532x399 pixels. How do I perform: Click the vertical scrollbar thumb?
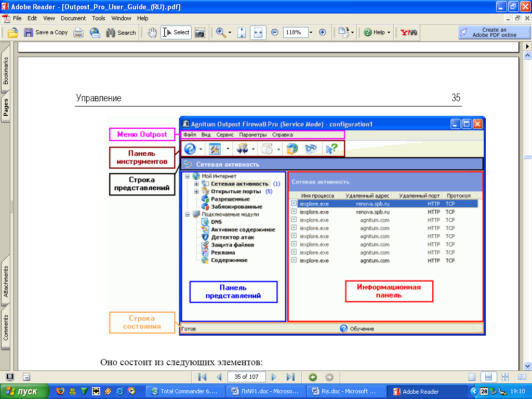click(x=527, y=157)
